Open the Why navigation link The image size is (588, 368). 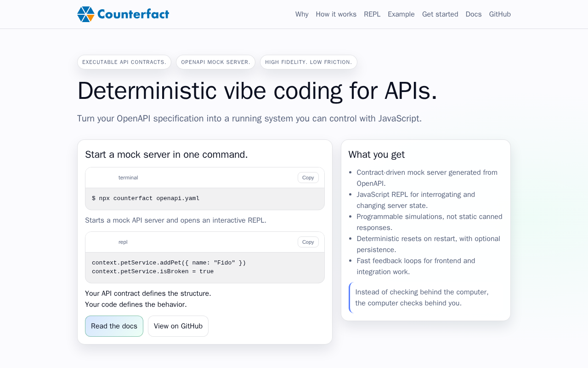(x=302, y=14)
